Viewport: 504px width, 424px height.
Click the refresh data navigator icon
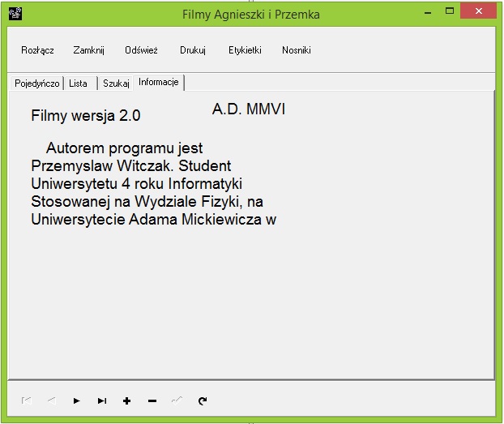click(202, 400)
